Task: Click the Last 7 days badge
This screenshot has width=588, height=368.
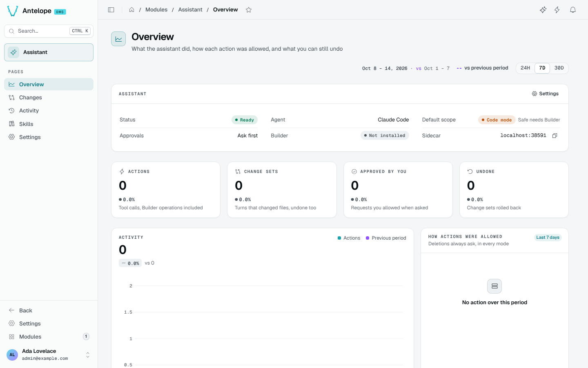Action: click(548, 238)
